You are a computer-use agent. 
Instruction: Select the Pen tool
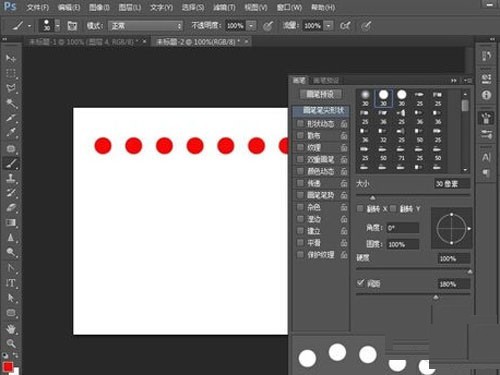[x=11, y=268]
